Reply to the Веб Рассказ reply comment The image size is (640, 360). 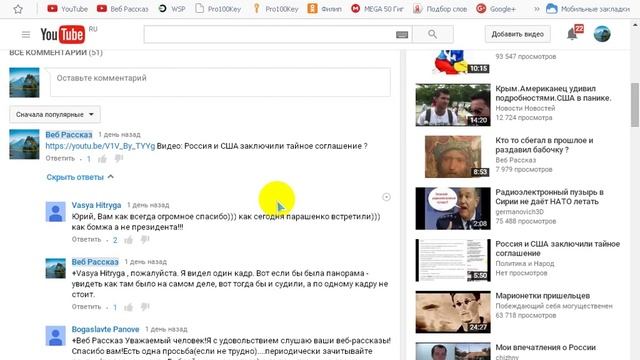tap(86, 307)
